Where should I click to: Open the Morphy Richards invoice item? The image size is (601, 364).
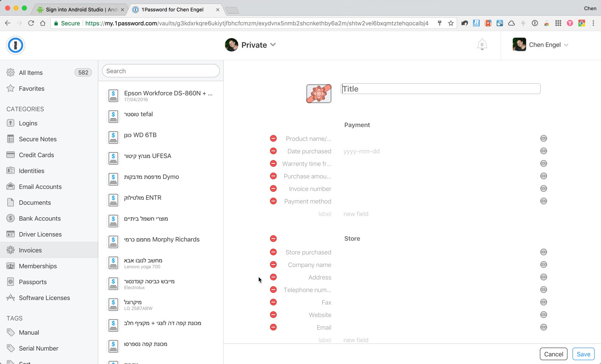point(161,242)
